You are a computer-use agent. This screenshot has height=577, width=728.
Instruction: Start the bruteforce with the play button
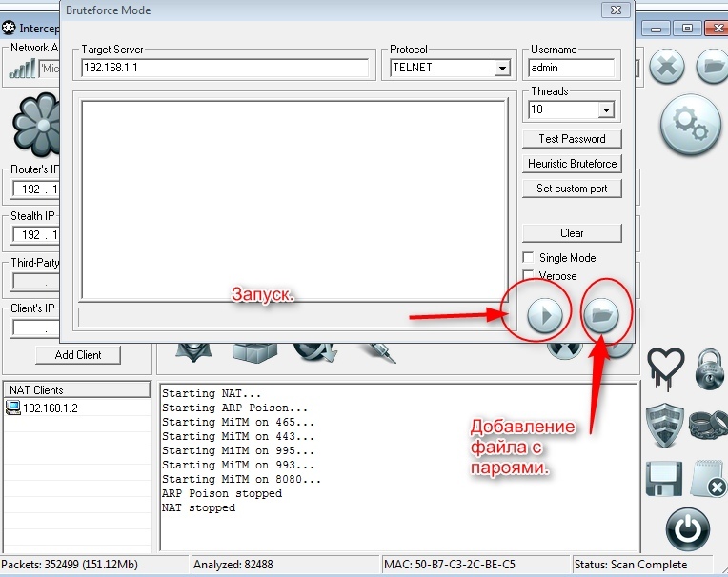click(x=544, y=315)
